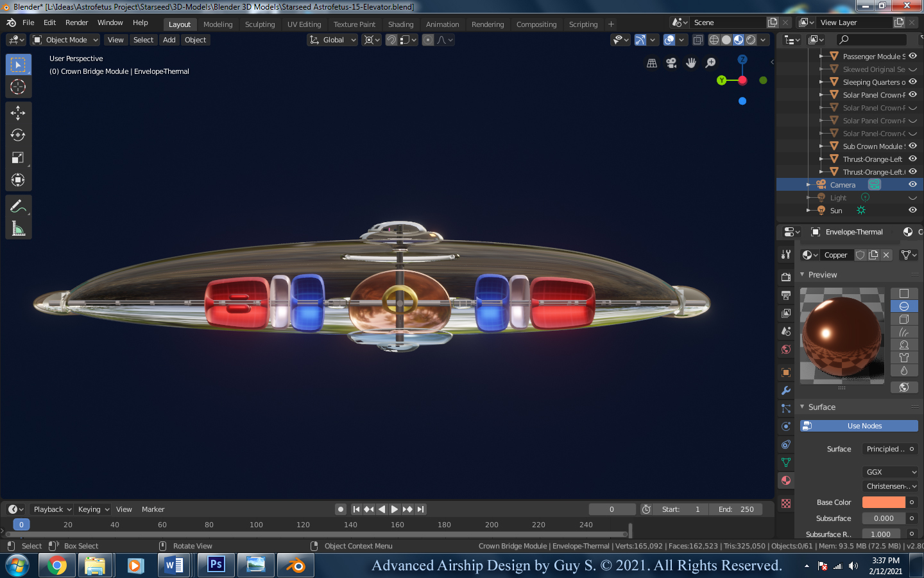Click the Base Color swatch
The width and height of the screenshot is (924, 578).
tap(884, 502)
